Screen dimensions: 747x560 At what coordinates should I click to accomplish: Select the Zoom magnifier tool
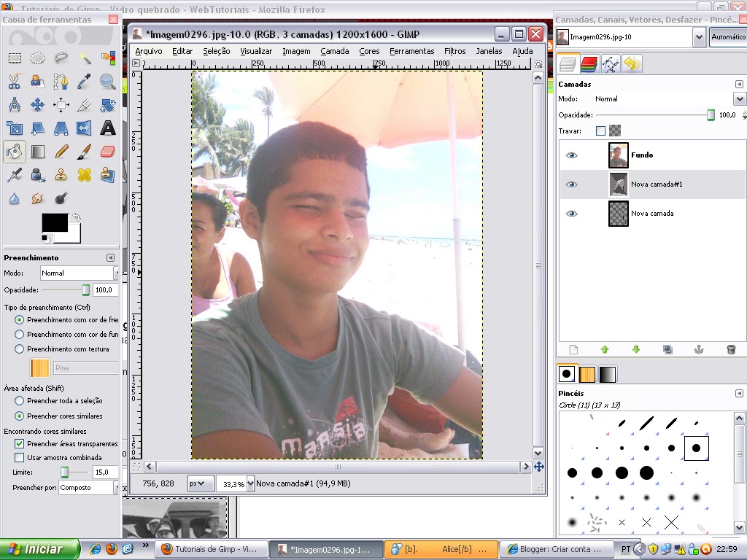(x=108, y=82)
